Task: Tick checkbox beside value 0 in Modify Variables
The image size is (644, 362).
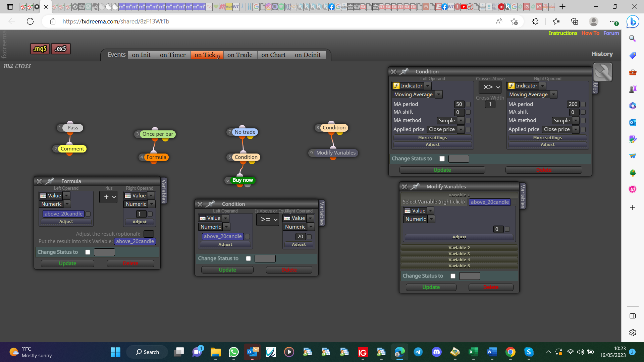Action: [507, 229]
